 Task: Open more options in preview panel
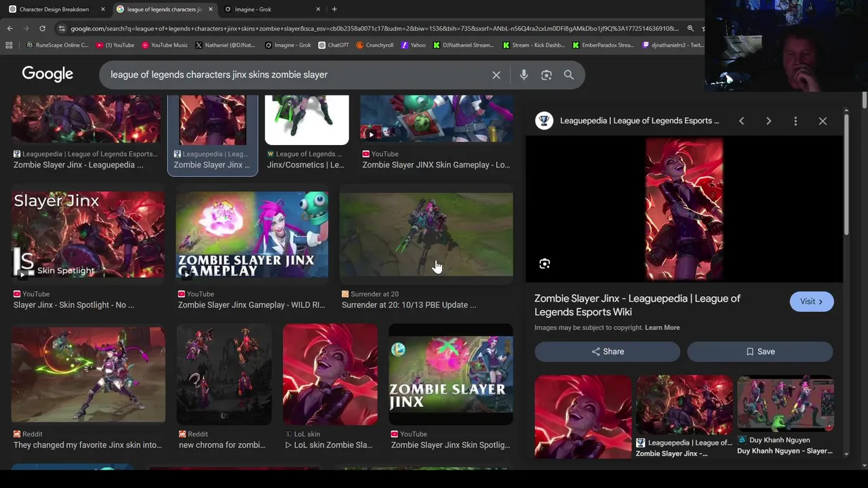pyautogui.click(x=795, y=121)
